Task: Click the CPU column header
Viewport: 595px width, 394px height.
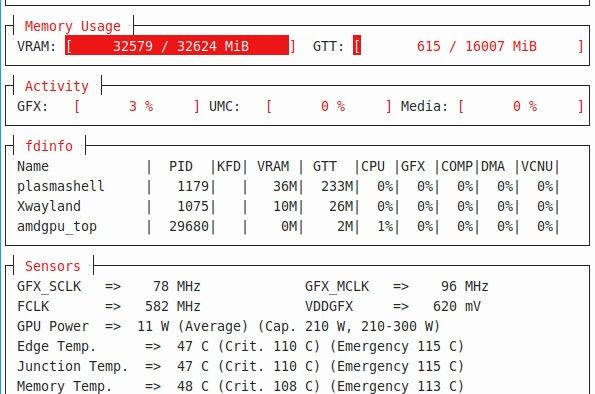Action: (373, 166)
